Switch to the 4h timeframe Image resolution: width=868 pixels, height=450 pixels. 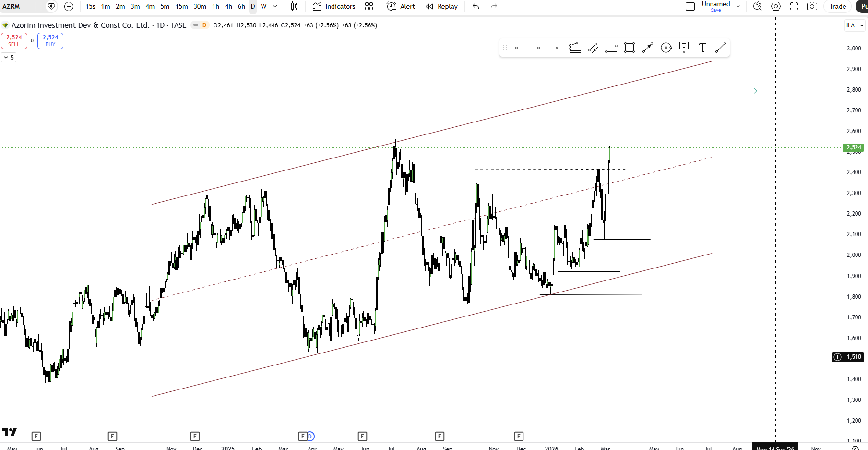pyautogui.click(x=228, y=6)
